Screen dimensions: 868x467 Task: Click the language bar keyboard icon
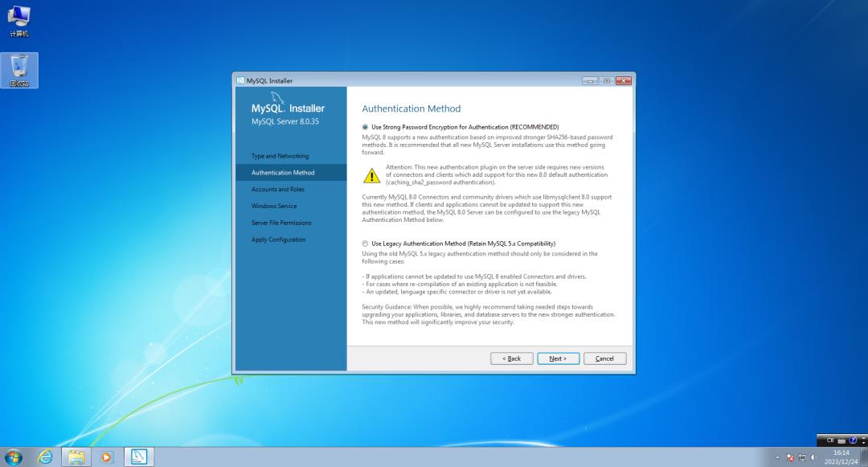click(841, 441)
